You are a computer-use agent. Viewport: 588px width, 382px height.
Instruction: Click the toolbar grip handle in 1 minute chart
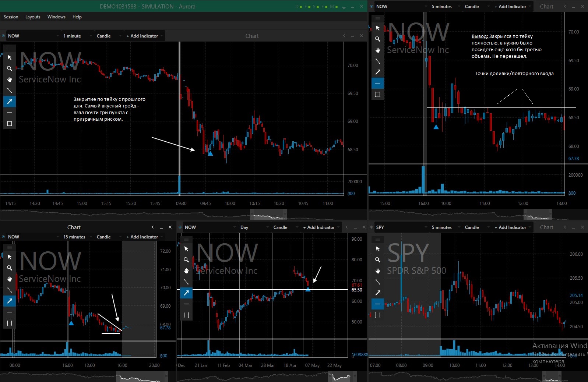(x=10, y=48)
